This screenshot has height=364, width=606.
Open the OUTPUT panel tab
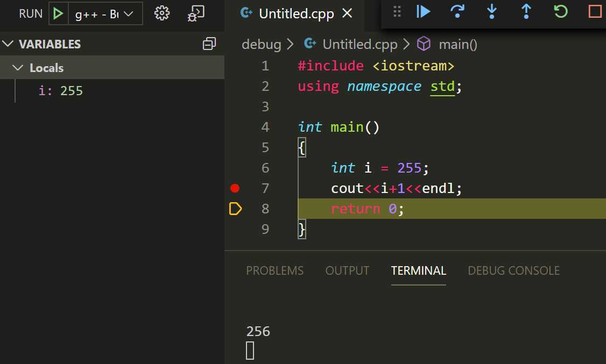[347, 270]
